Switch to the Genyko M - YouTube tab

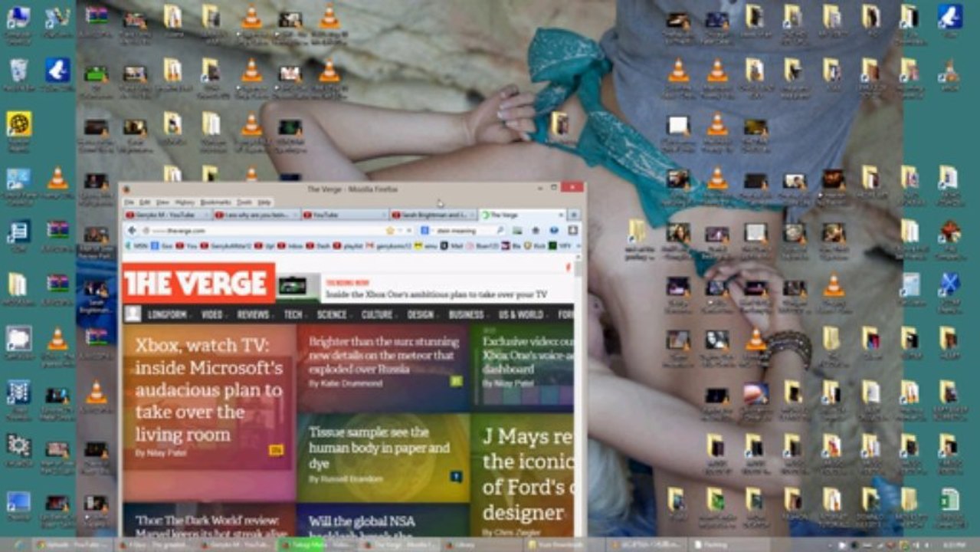[x=167, y=215]
